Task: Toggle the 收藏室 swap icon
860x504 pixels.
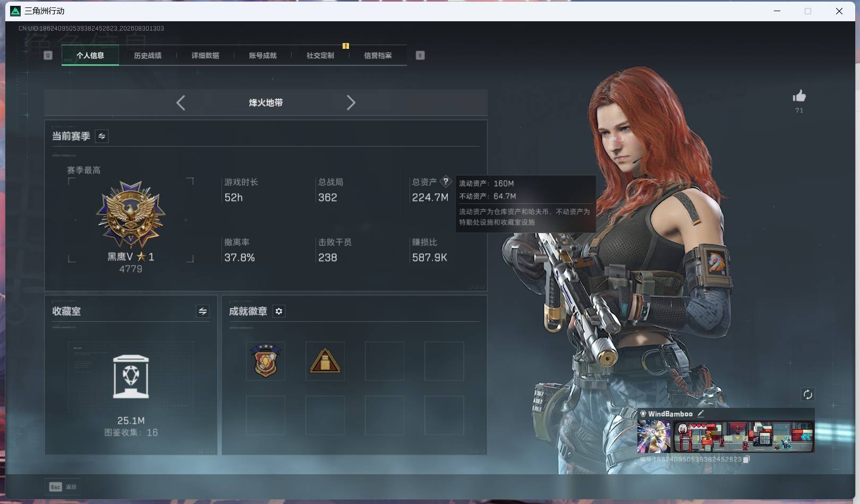Action: coord(202,311)
